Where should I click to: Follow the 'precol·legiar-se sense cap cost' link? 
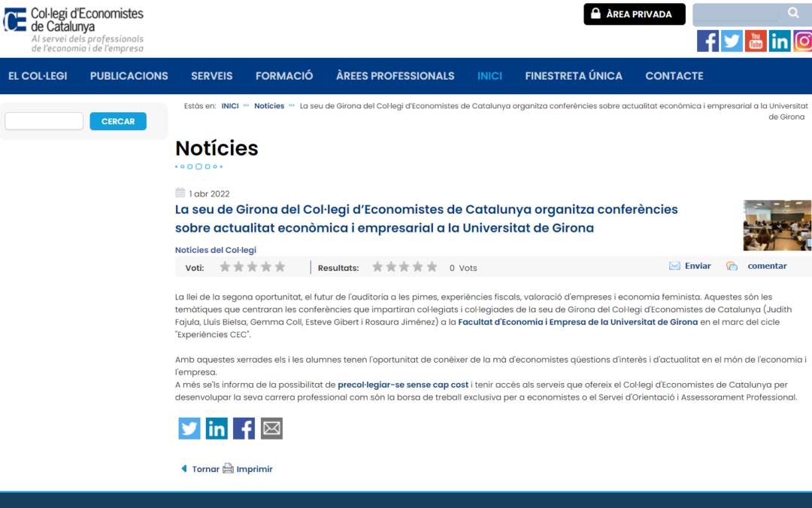point(403,385)
